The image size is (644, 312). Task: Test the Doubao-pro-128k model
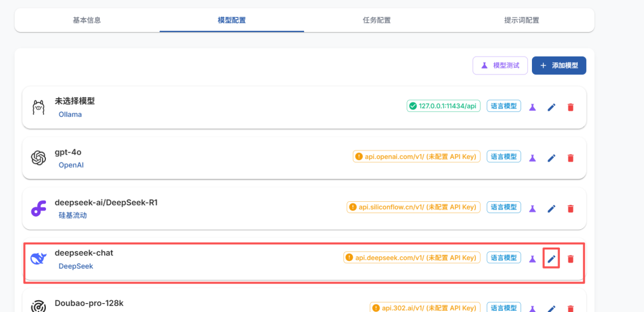click(x=532, y=308)
